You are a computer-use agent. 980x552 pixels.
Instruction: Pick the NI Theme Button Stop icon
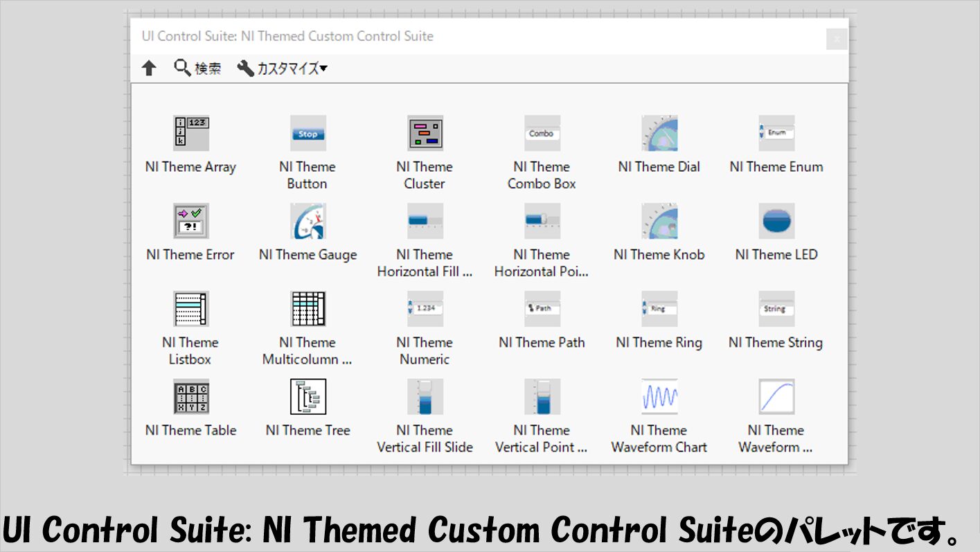308,133
